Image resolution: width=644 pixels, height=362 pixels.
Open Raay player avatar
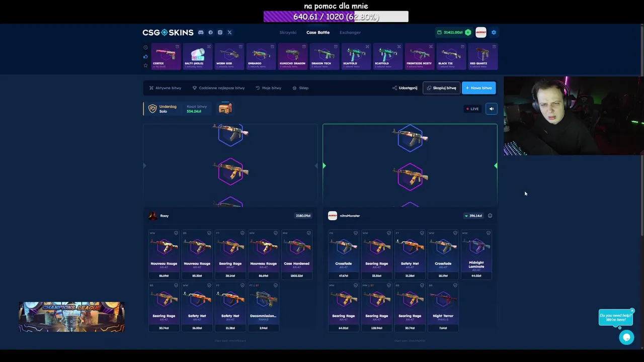[x=152, y=216]
